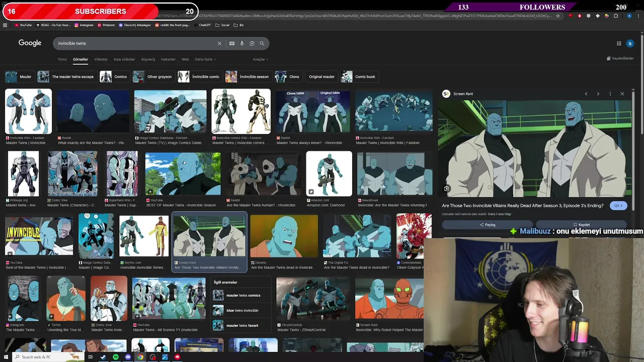Screen dimensions: 644x362
Task: Open the Amazon.com Diamond figure thumbnail
Action: 329,173
